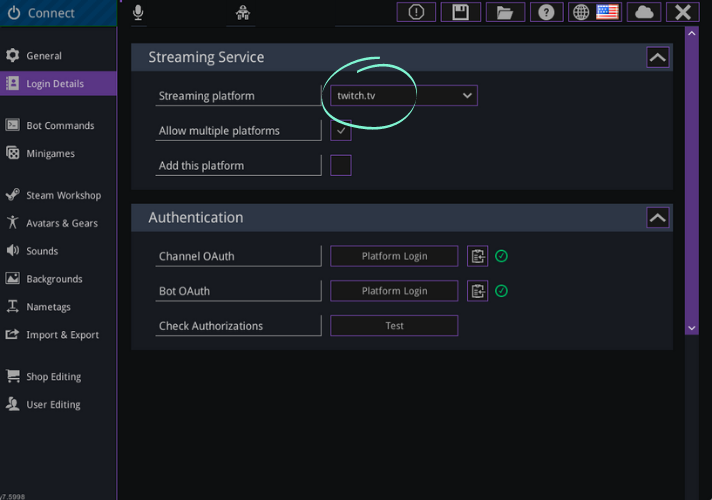Enable the Add this platform checkbox
Screen dimensions: 712x500
(341, 165)
